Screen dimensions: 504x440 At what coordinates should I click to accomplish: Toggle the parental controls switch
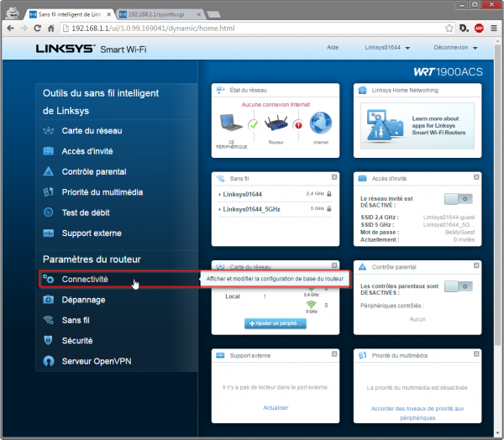click(x=459, y=286)
